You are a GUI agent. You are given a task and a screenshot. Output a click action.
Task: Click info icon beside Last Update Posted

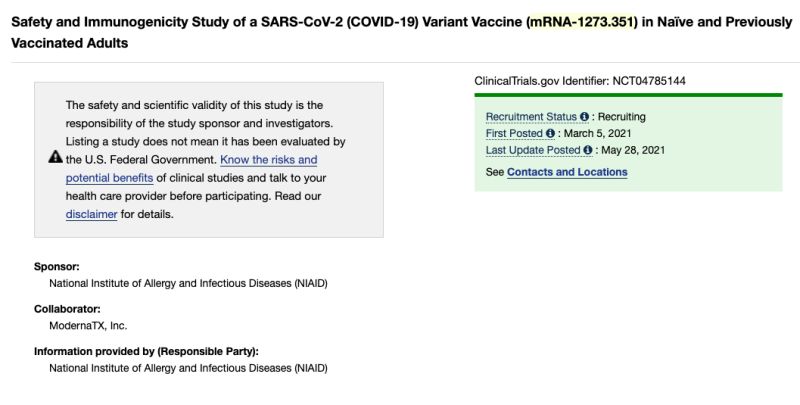[x=588, y=151]
